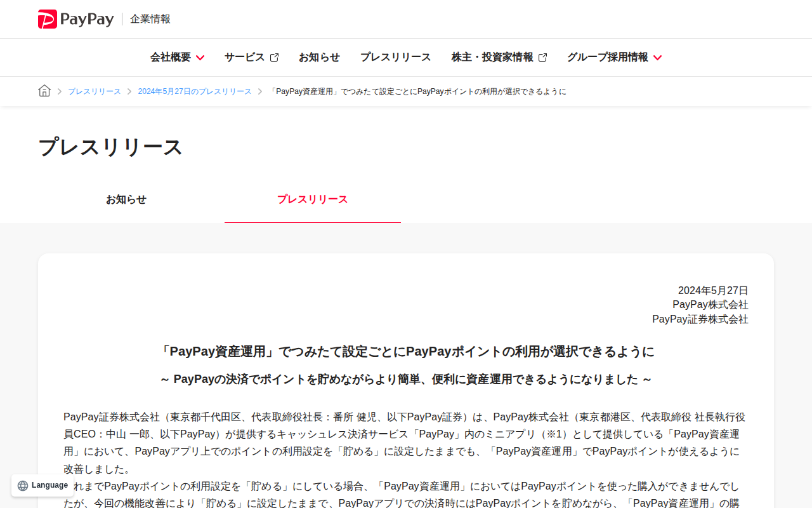Click the external link icon next to サービス
This screenshot has width=812, height=508.
point(274,57)
